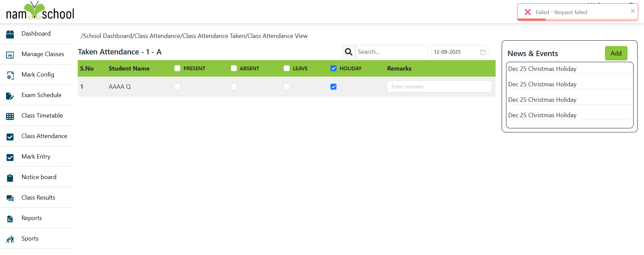
Task: Check the PRESENT header checkbox
Action: pyautogui.click(x=177, y=68)
